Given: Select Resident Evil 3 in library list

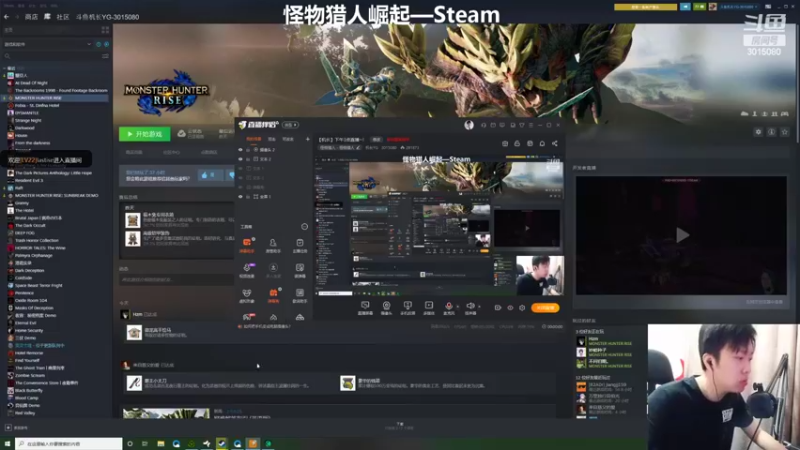Looking at the screenshot, I should coord(29,181).
